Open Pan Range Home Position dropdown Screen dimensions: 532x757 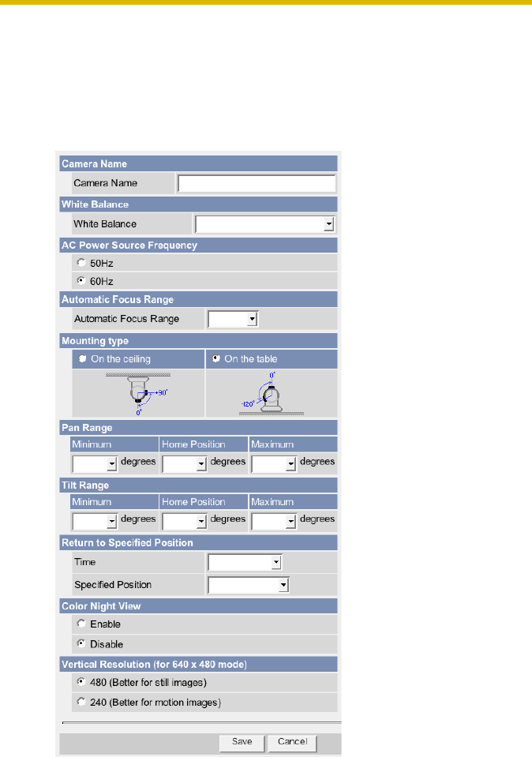[185, 464]
